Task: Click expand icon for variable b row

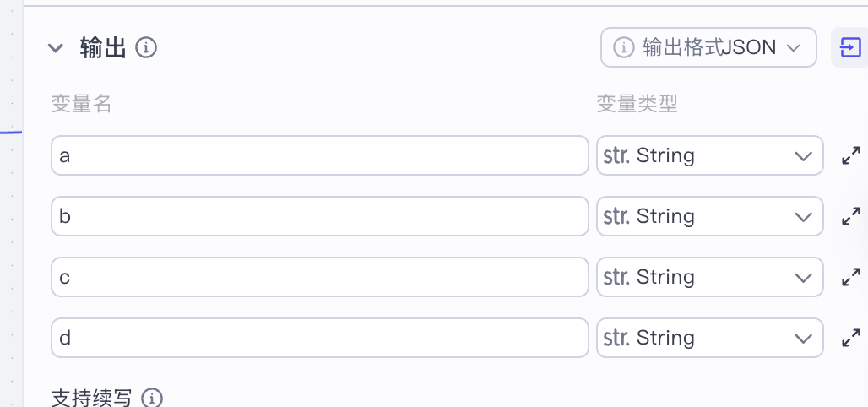Action: 851,217
